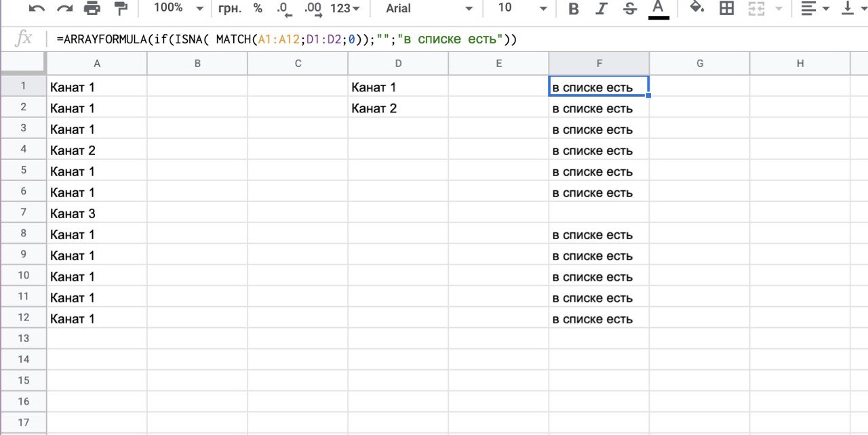Select column E header
This screenshot has height=435, width=868.
(x=498, y=64)
